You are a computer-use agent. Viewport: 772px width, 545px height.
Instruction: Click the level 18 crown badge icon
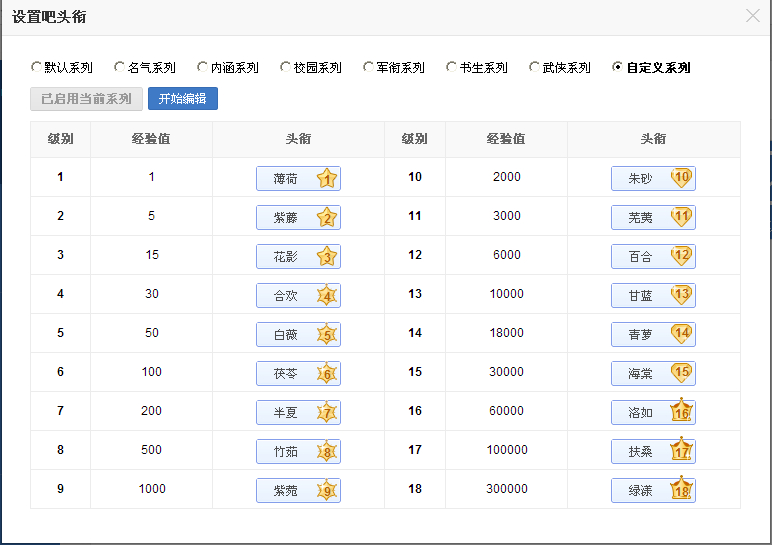[681, 487]
